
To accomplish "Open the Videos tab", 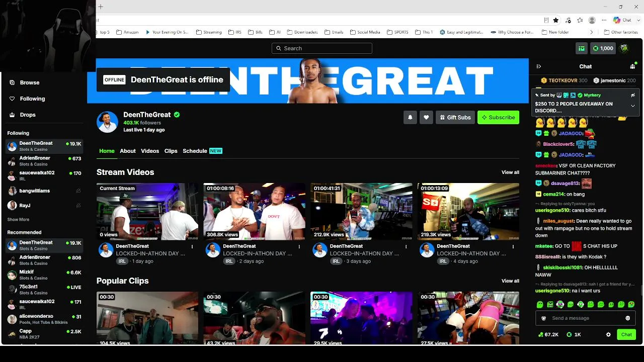I will 150,151.
